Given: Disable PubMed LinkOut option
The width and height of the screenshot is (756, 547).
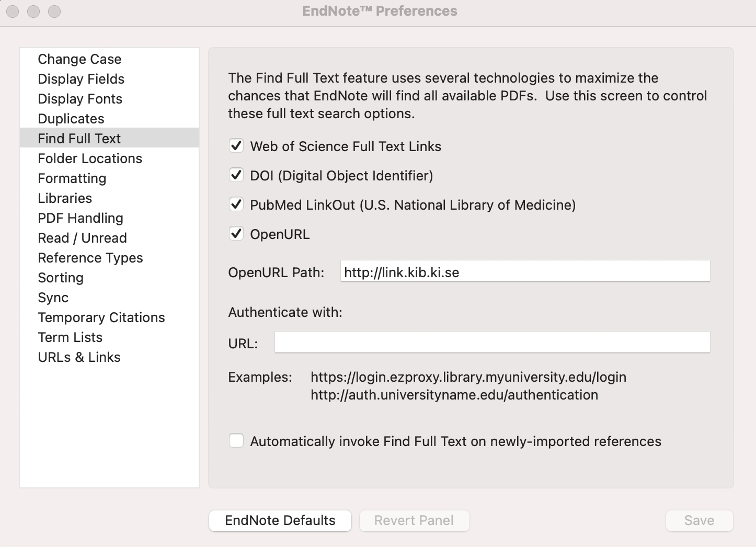Looking at the screenshot, I should [236, 204].
